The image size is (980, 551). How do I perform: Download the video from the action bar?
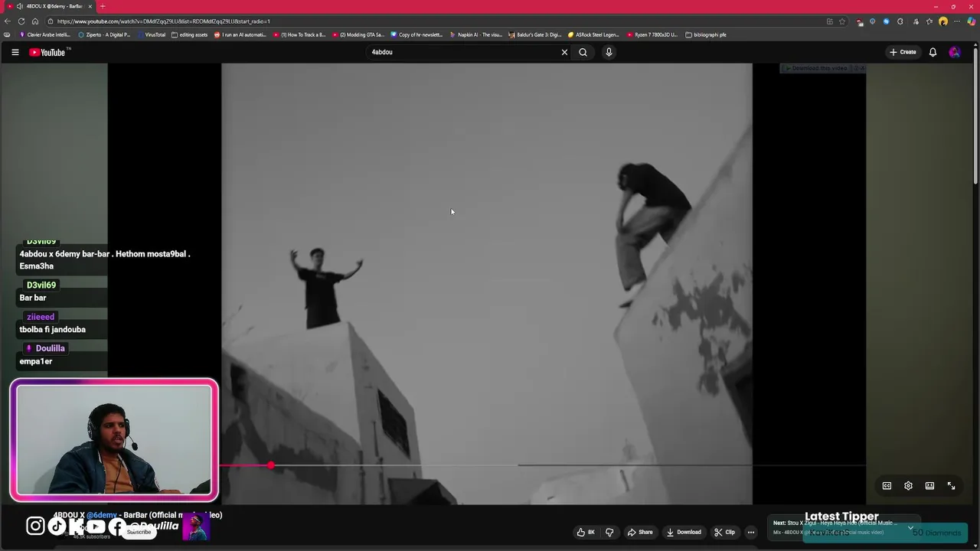684,532
